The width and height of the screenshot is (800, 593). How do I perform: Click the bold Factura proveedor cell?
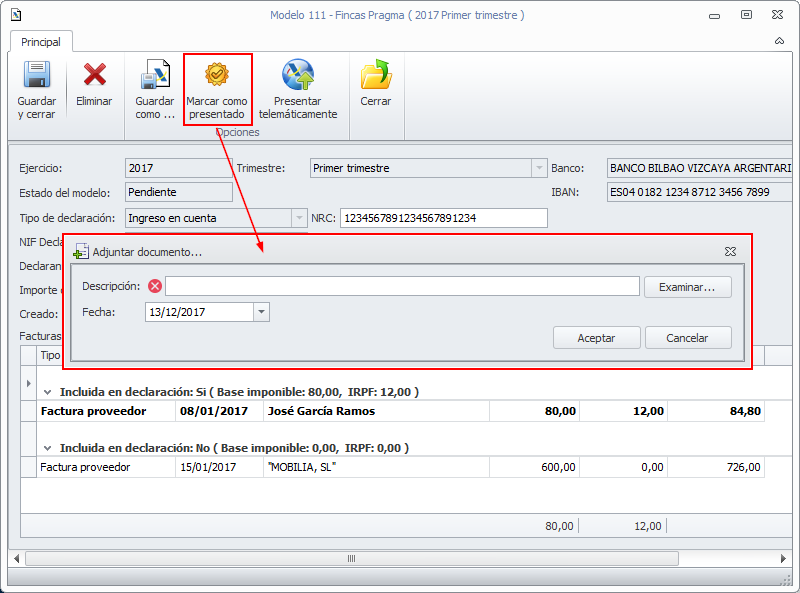click(x=106, y=411)
